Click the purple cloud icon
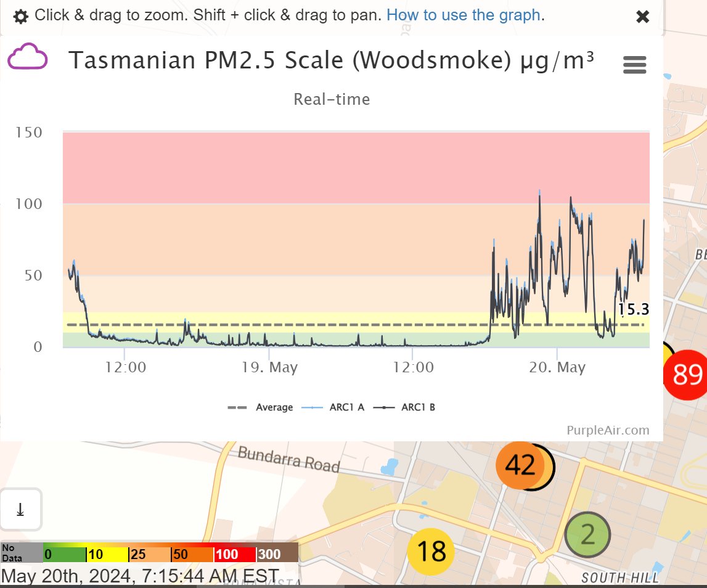 click(x=28, y=56)
